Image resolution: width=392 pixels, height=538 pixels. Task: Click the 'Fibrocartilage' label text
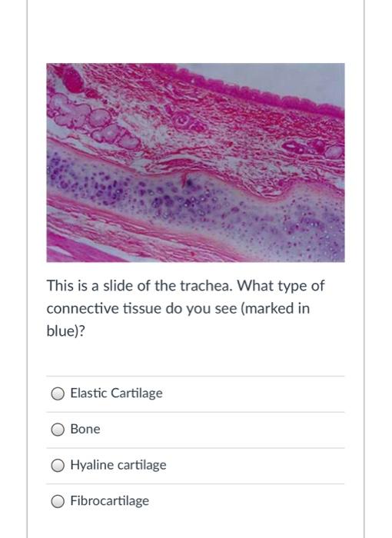tap(109, 501)
